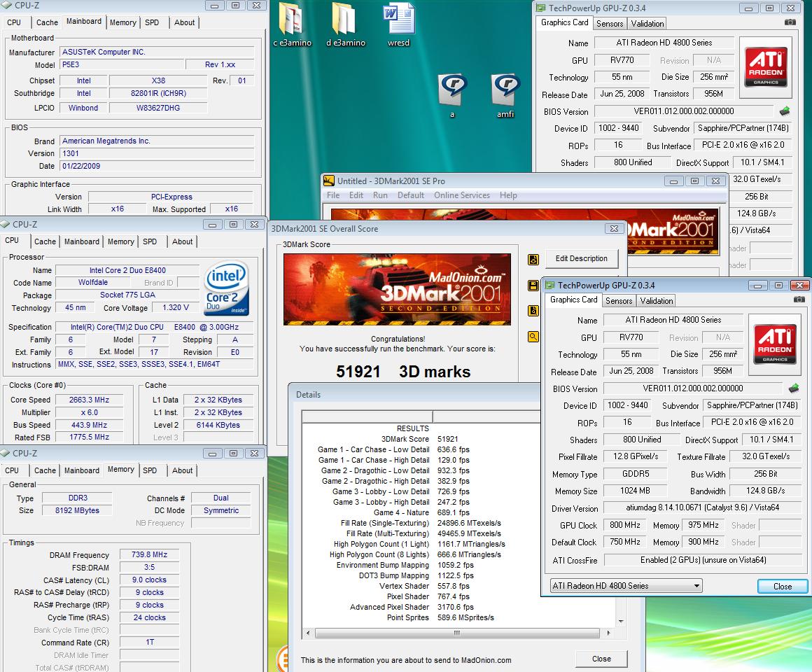Click Close button in 3DMark Details dialog

coord(601,659)
